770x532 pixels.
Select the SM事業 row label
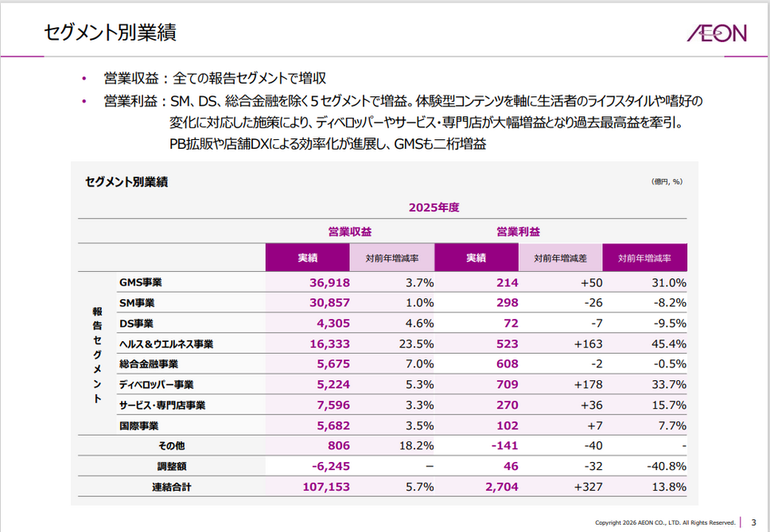pyautogui.click(x=137, y=303)
